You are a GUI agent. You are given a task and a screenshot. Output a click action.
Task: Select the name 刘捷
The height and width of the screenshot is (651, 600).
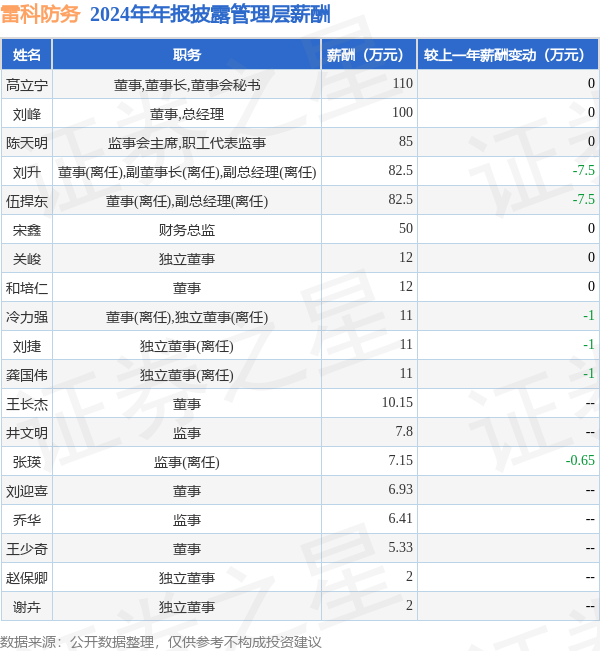[x=27, y=346]
